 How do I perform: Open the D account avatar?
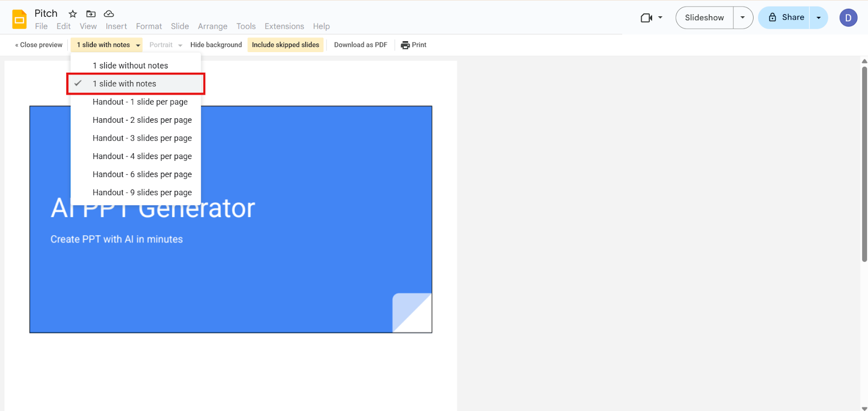[848, 18]
